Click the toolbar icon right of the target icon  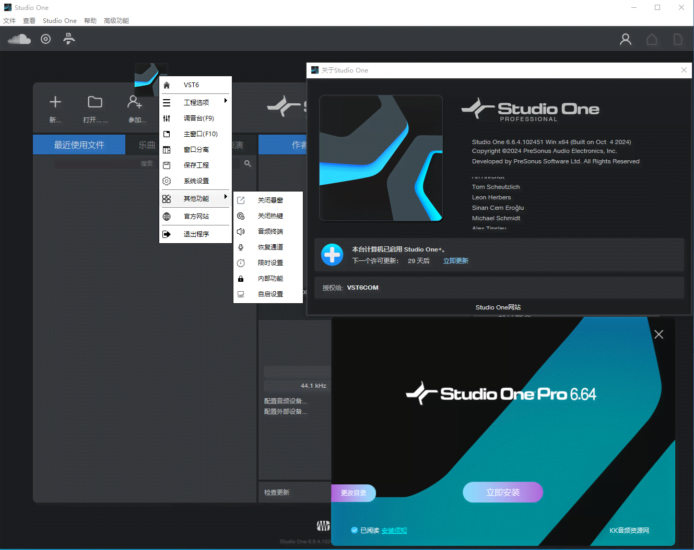(69, 39)
